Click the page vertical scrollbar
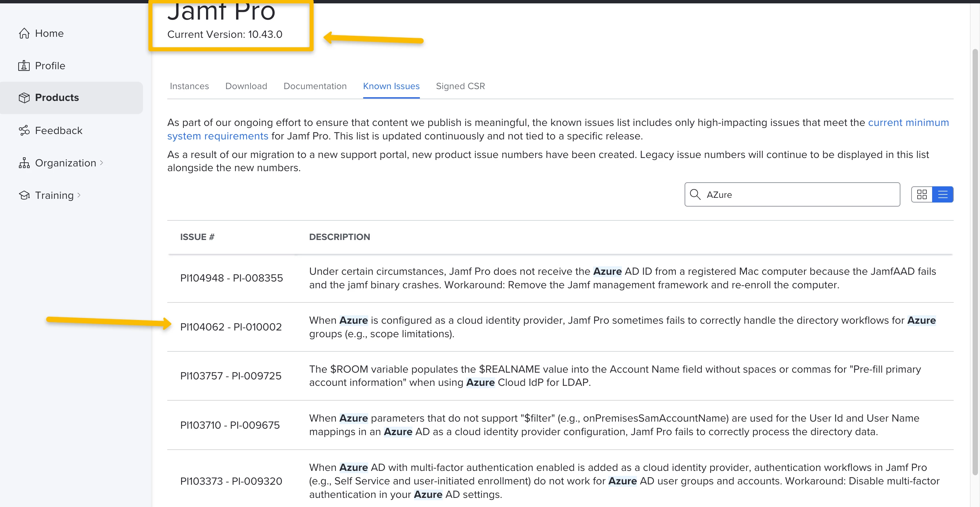 pos(975,262)
